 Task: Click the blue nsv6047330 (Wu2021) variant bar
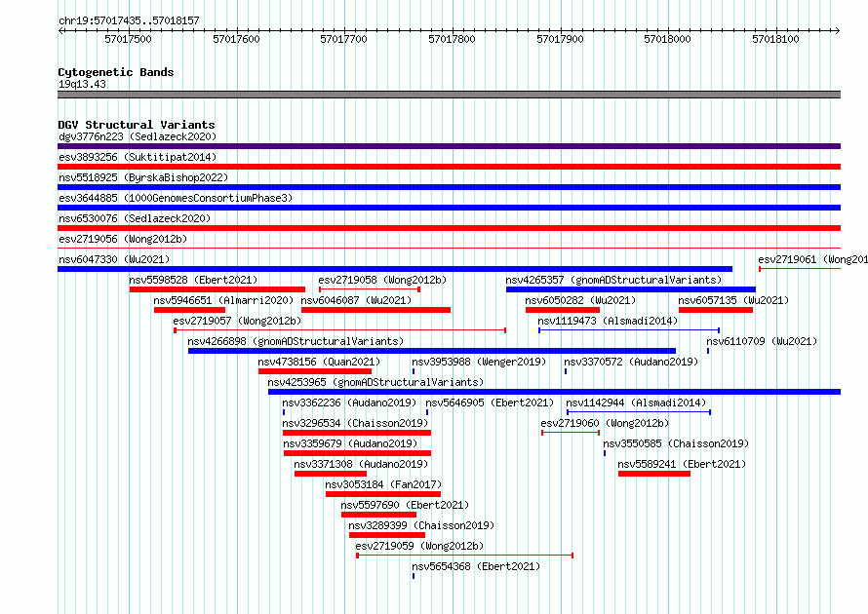pyautogui.click(x=395, y=269)
